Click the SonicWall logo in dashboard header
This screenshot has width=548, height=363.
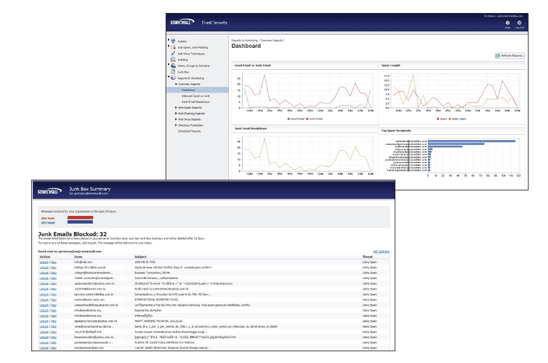coord(182,22)
